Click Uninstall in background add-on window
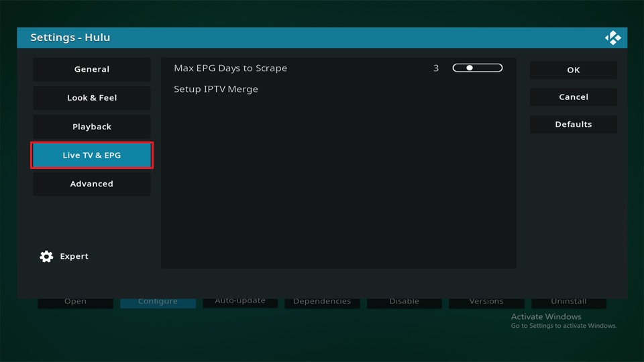This screenshot has height=362, width=644. (x=569, y=303)
